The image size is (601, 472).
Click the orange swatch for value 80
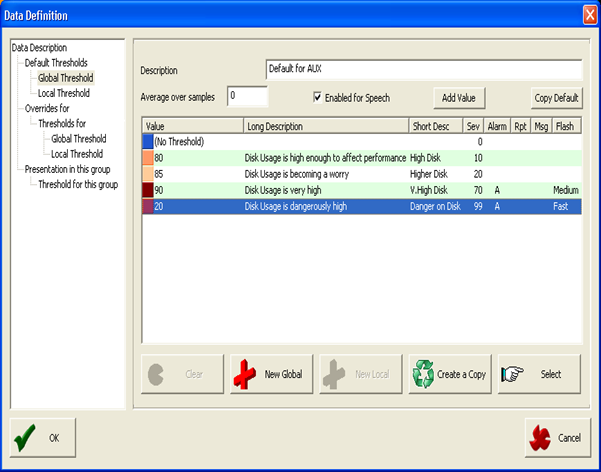click(x=148, y=158)
